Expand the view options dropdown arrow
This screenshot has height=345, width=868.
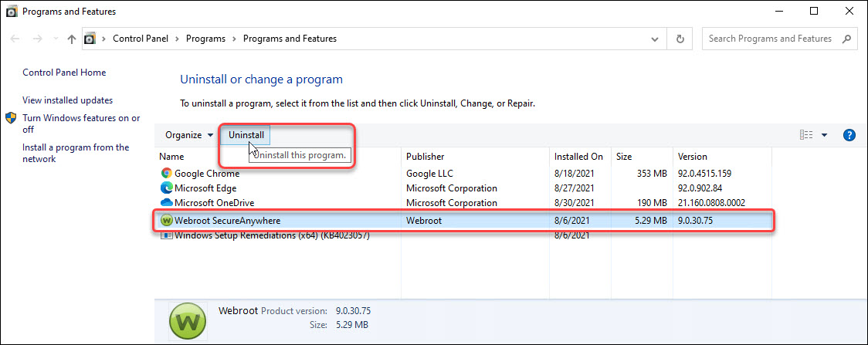click(x=824, y=135)
